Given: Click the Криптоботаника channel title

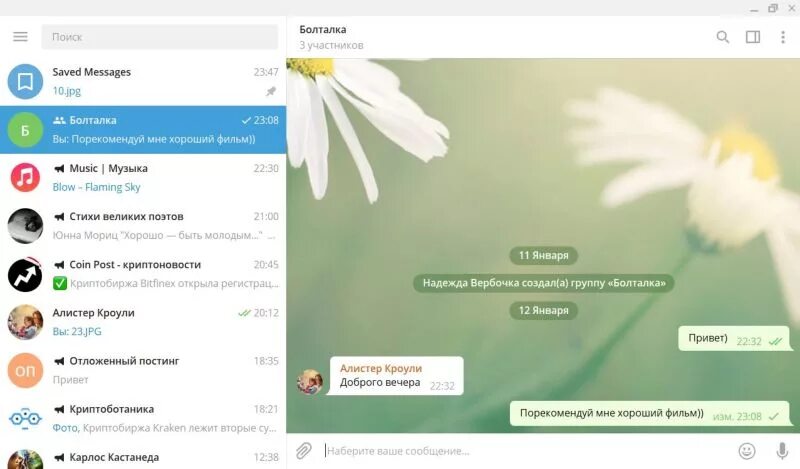Looking at the screenshot, I should point(111,409).
